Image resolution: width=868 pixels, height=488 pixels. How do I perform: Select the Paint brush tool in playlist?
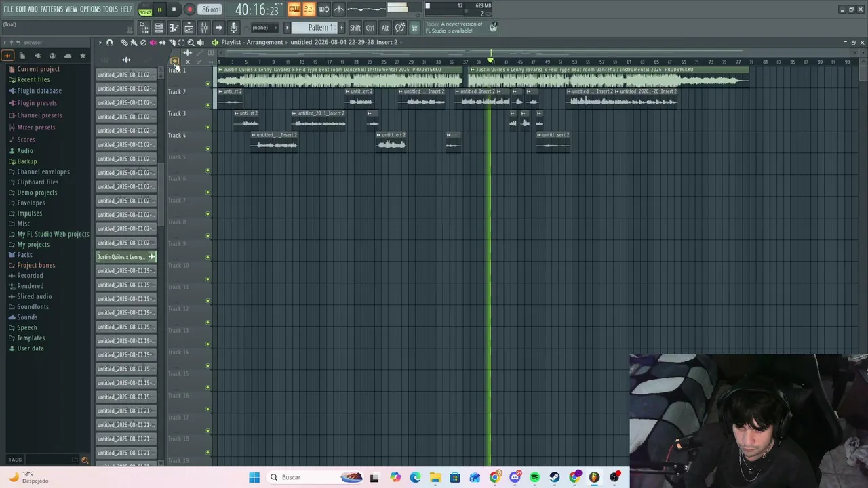pyautogui.click(x=134, y=43)
